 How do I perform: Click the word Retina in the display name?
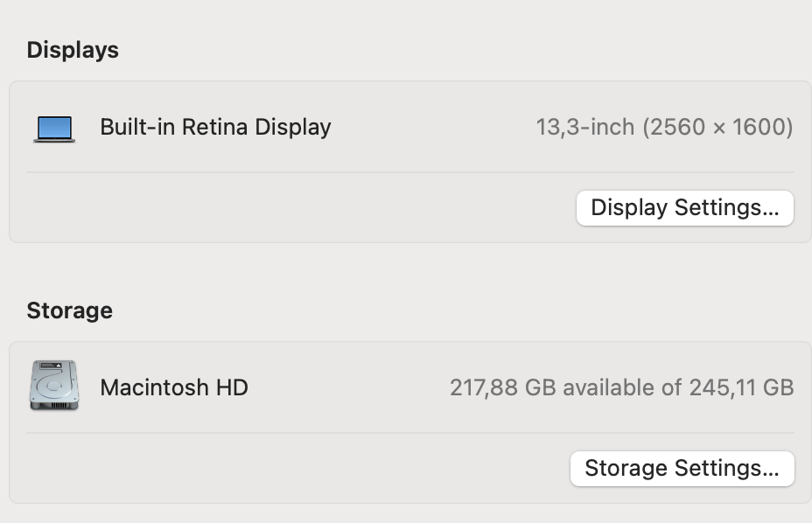[215, 127]
